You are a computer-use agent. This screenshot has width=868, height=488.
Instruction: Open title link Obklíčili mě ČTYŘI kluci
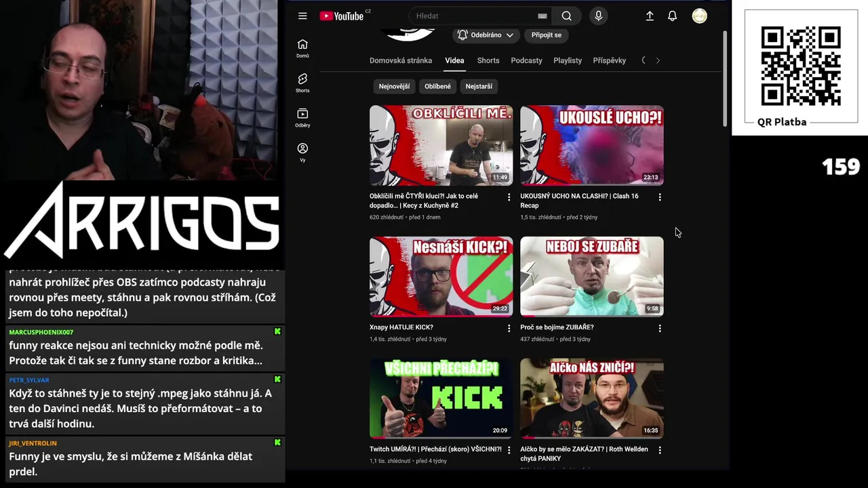click(x=424, y=201)
